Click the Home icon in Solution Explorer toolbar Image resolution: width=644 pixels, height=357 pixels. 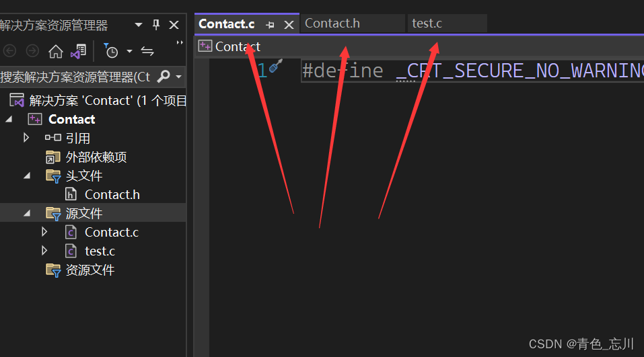click(56, 52)
